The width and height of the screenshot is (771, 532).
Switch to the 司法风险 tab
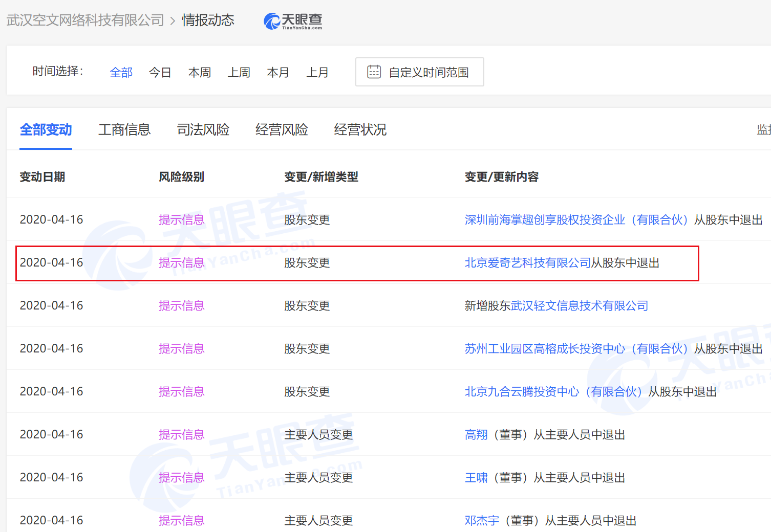203,130
